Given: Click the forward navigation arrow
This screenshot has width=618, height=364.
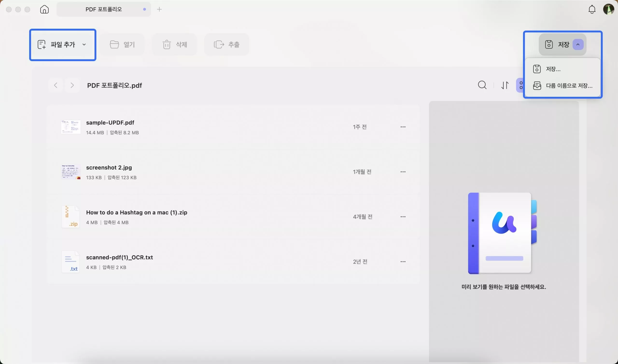Looking at the screenshot, I should click(x=72, y=85).
